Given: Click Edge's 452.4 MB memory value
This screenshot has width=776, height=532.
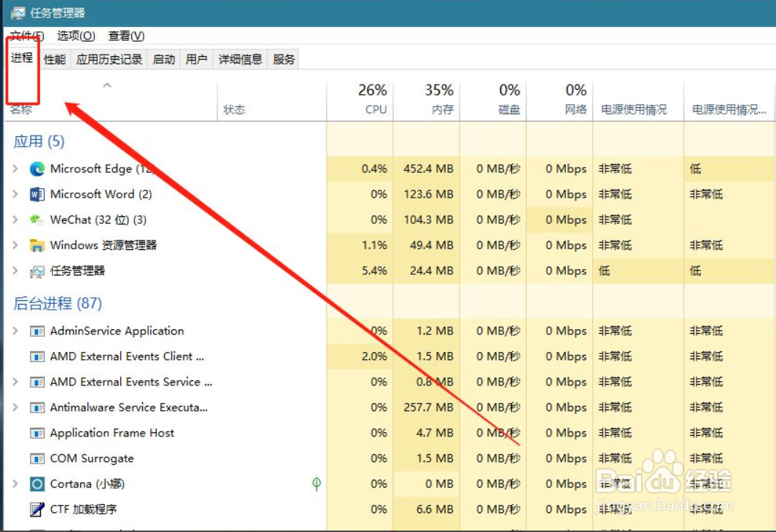Looking at the screenshot, I should click(x=428, y=169).
